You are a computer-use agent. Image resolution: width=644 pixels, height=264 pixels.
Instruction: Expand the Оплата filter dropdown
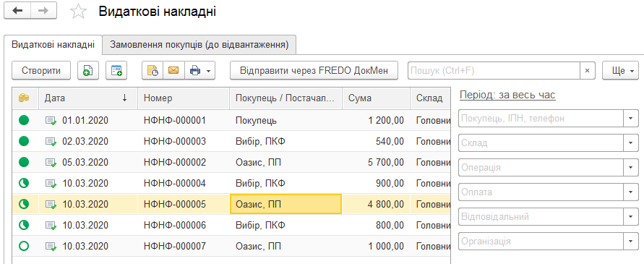coord(630,192)
